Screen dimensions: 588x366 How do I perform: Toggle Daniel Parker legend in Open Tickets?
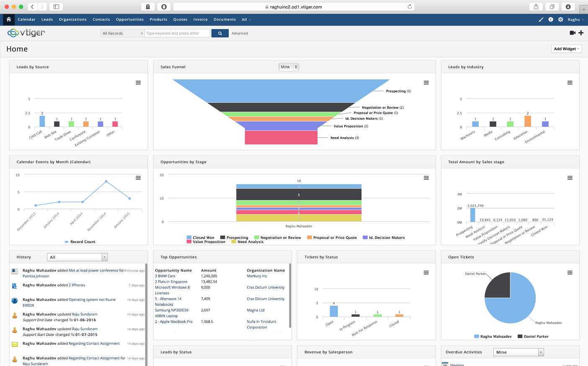coord(533,336)
